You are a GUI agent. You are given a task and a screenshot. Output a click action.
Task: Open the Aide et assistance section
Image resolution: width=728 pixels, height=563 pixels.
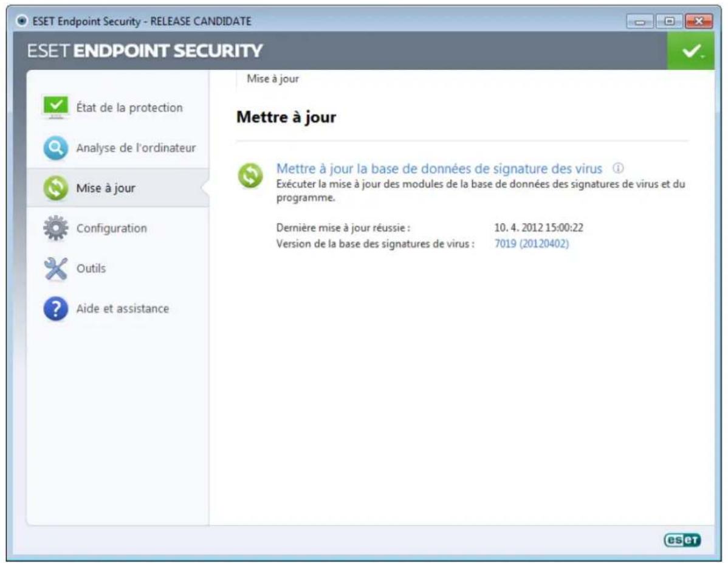(118, 308)
